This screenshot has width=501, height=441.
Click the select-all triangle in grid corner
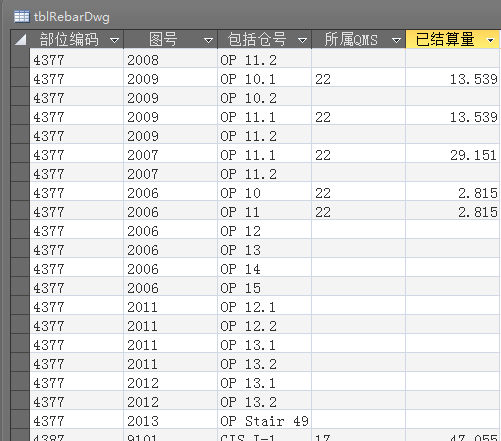tap(20, 40)
